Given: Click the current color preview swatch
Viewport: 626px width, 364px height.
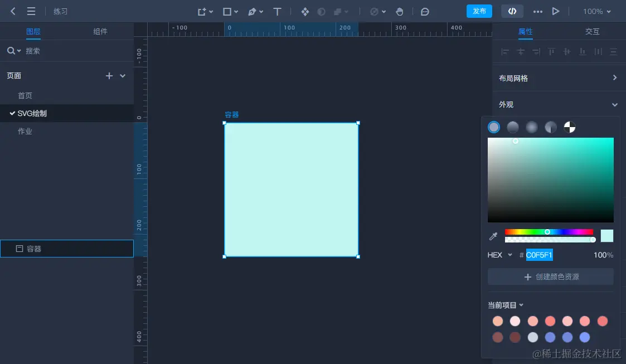Looking at the screenshot, I should pos(607,236).
